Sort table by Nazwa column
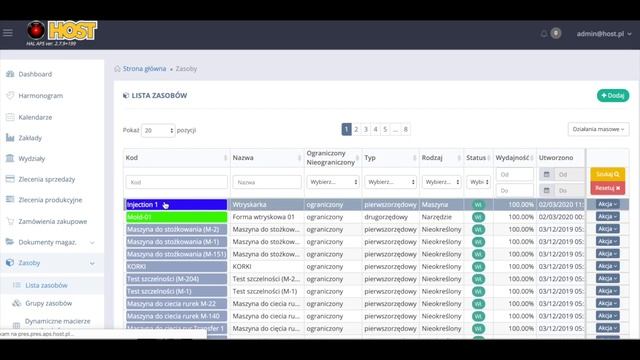The image size is (640, 360). 267,158
